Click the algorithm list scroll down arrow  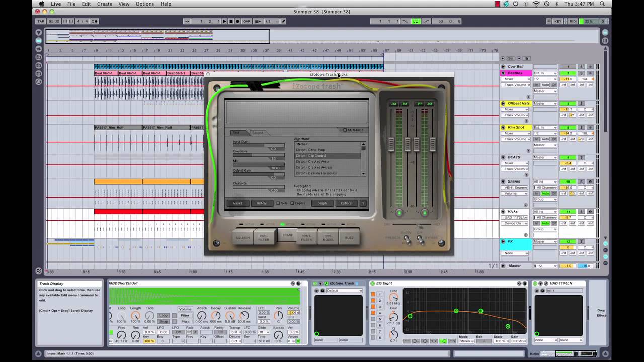click(363, 173)
